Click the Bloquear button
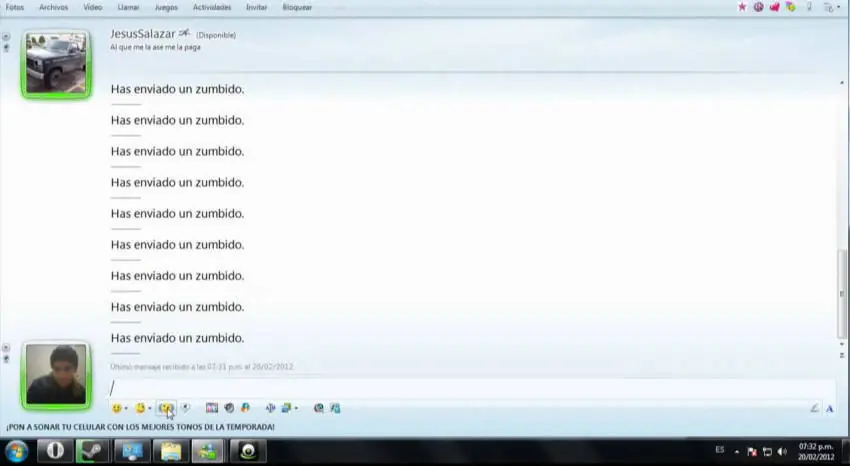Viewport: 850px width, 466px height. pos(297,8)
